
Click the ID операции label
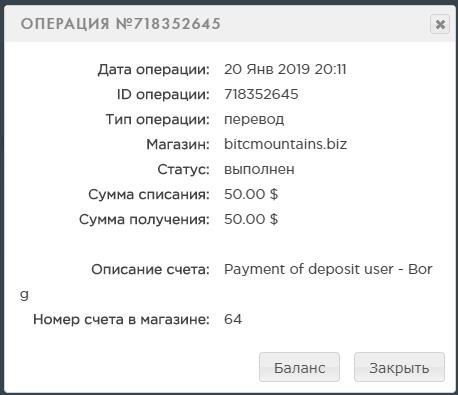163,95
